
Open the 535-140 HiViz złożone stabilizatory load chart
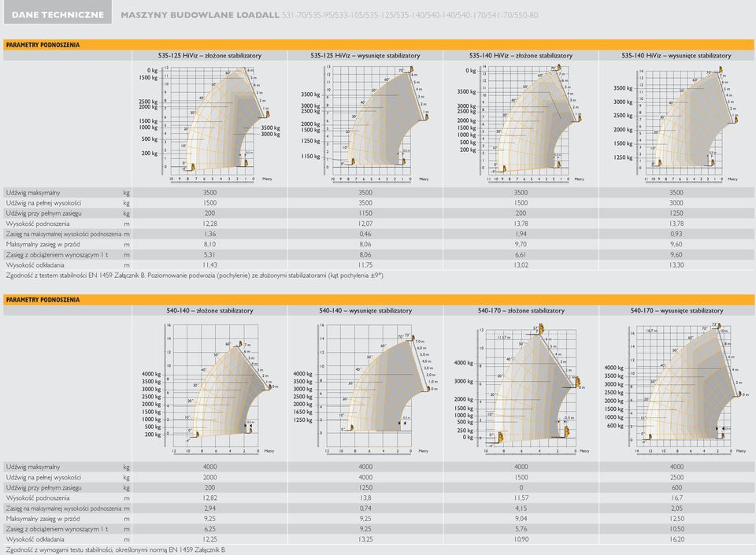tap(521, 124)
